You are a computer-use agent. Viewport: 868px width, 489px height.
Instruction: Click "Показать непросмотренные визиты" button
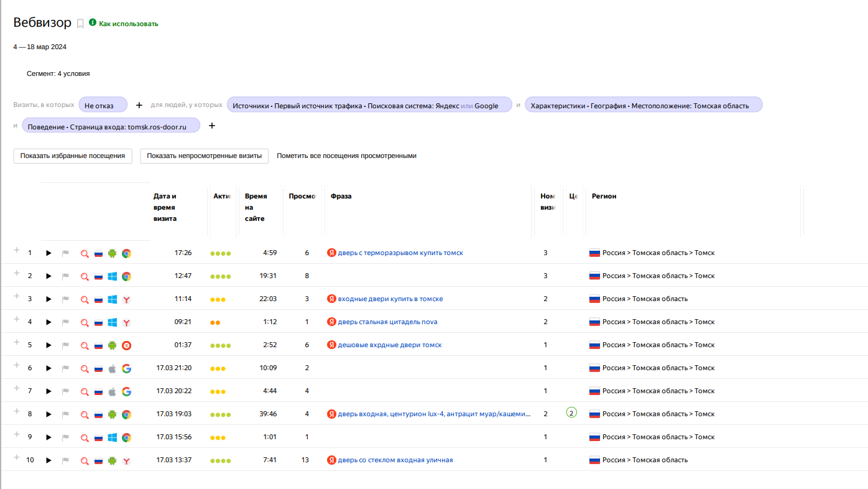tap(204, 156)
